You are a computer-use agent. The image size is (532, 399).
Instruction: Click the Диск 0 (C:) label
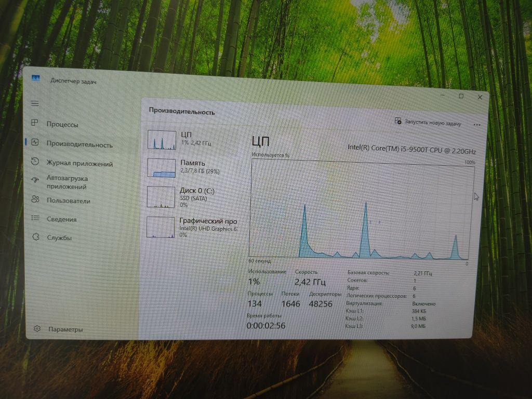point(197,191)
